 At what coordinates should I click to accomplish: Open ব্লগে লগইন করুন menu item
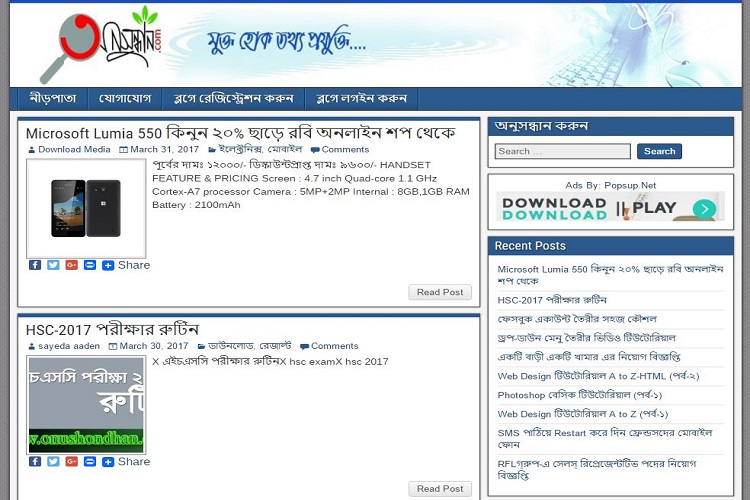(x=362, y=99)
